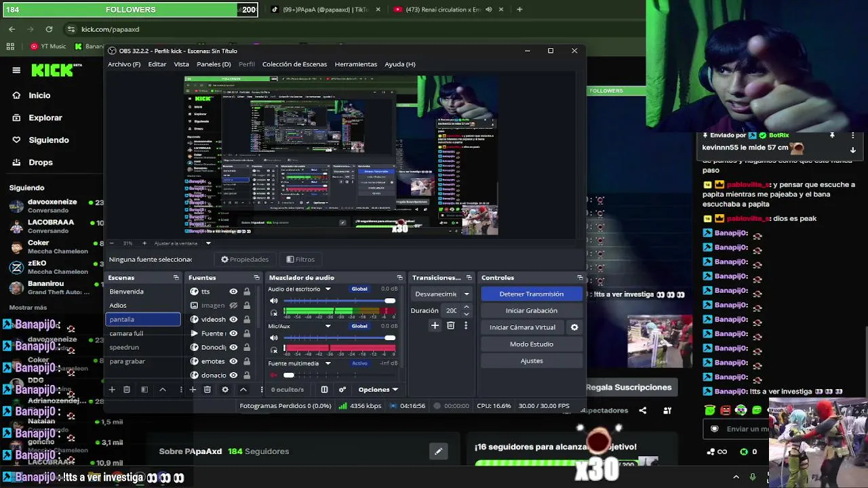
Task: Open the Colección de Escenas menu
Action: pyautogui.click(x=294, y=64)
